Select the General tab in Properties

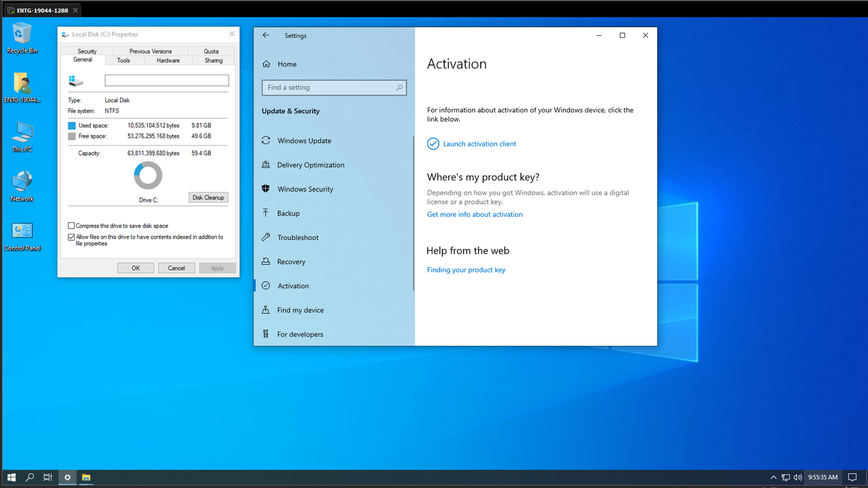click(x=83, y=60)
